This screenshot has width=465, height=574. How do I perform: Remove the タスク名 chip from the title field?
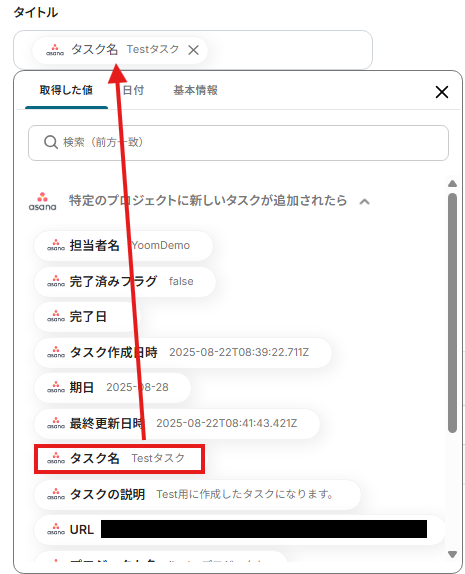(193, 50)
